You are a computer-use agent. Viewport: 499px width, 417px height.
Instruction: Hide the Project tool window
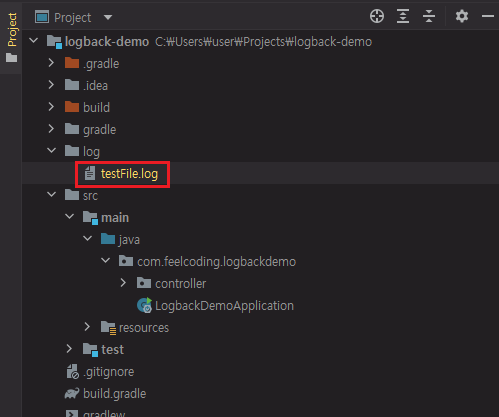tap(488, 16)
